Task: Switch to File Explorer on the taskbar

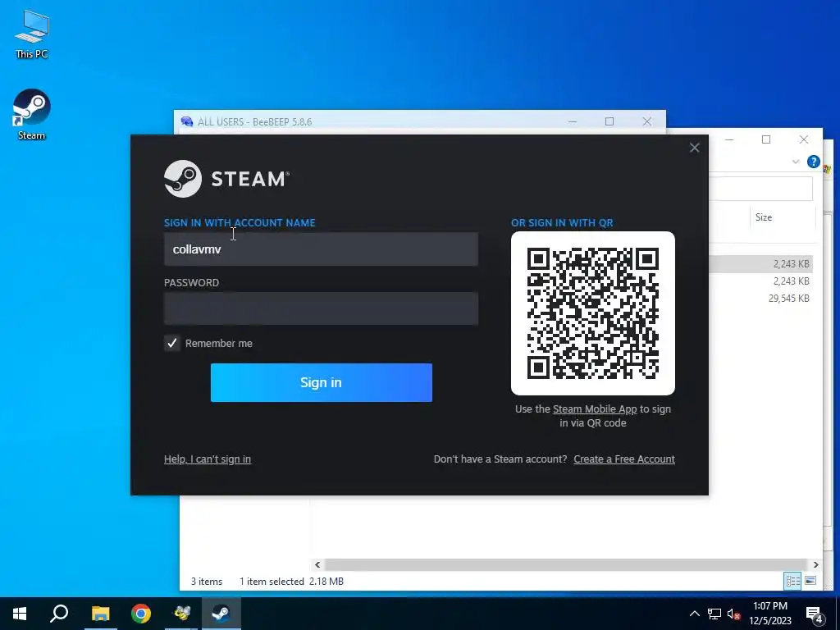Action: click(x=100, y=614)
